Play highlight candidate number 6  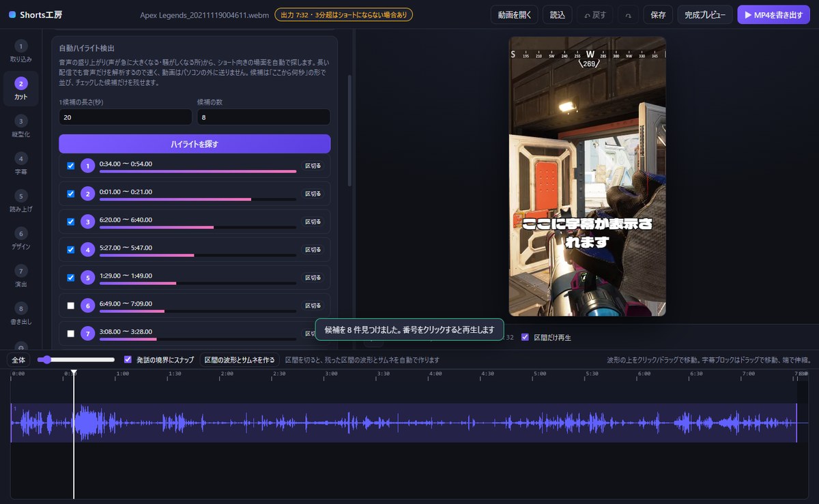[87, 306]
